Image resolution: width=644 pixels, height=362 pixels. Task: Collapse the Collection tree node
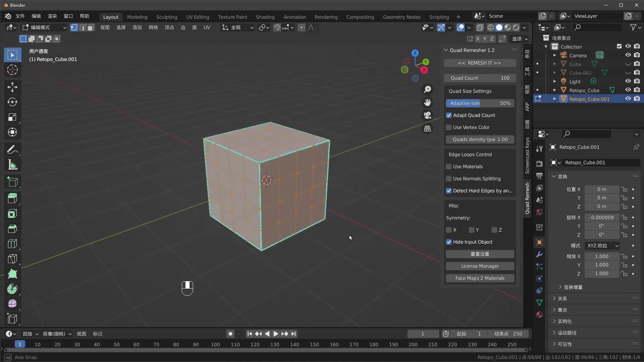pyautogui.click(x=546, y=47)
